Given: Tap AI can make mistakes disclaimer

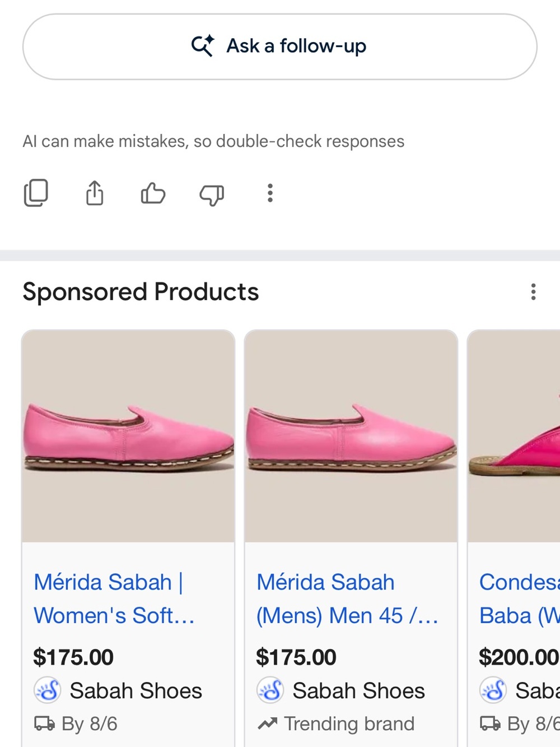Looking at the screenshot, I should point(213,141).
